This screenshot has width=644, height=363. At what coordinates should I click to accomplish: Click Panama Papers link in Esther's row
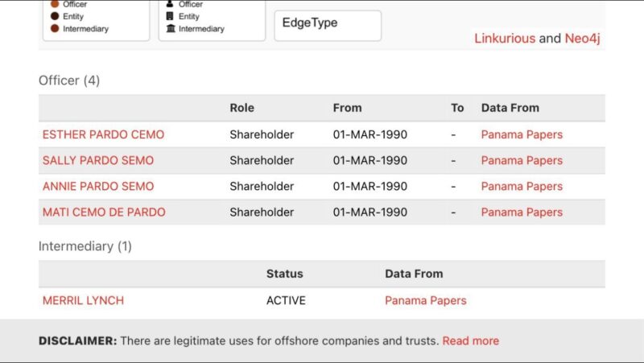(x=522, y=134)
